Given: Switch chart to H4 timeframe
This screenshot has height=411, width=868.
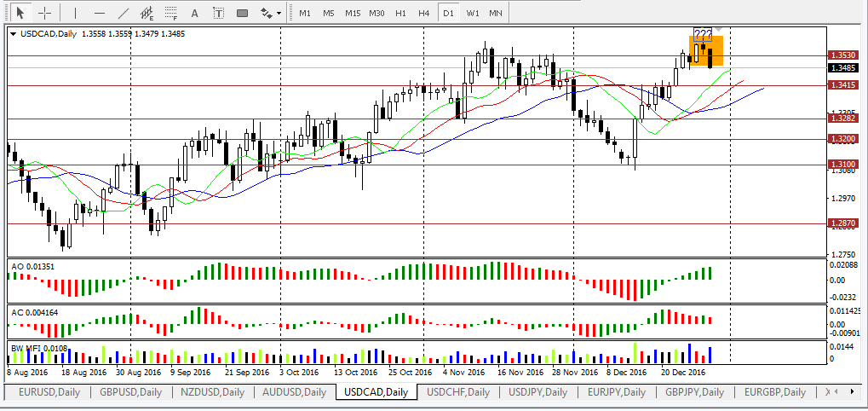Looking at the screenshot, I should coord(424,13).
